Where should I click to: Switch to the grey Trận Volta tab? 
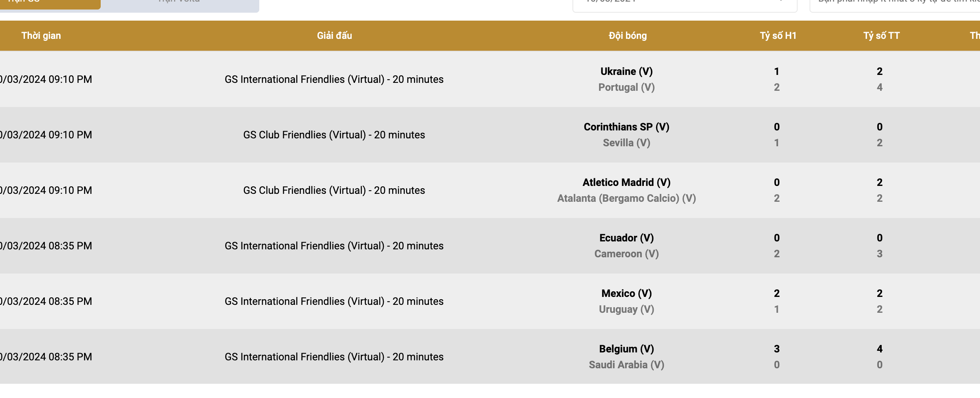(179, 4)
